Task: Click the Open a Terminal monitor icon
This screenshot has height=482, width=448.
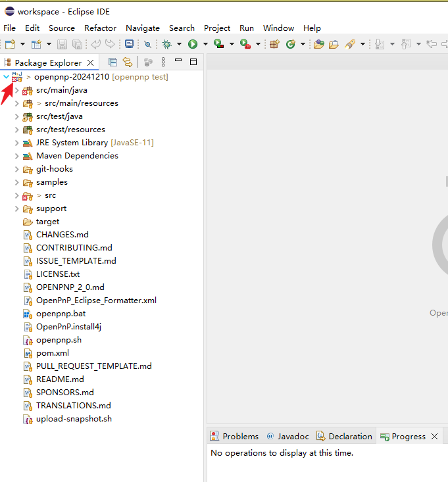Action: click(129, 44)
